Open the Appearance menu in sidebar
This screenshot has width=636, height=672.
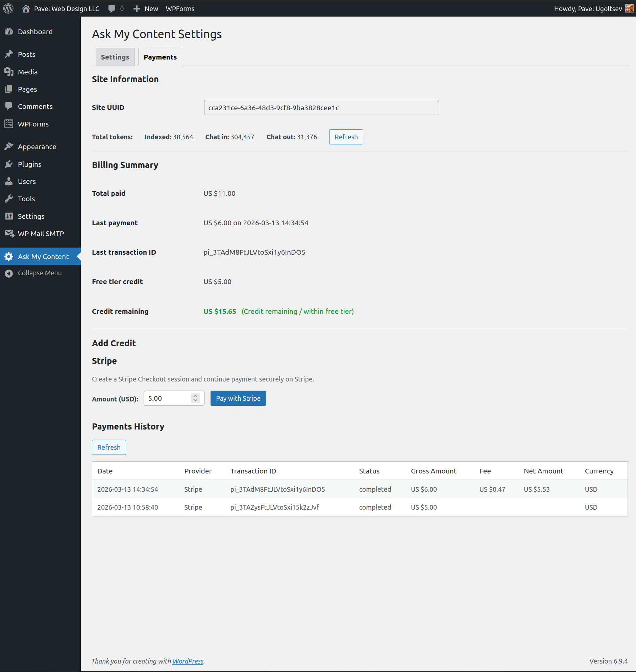(x=37, y=146)
